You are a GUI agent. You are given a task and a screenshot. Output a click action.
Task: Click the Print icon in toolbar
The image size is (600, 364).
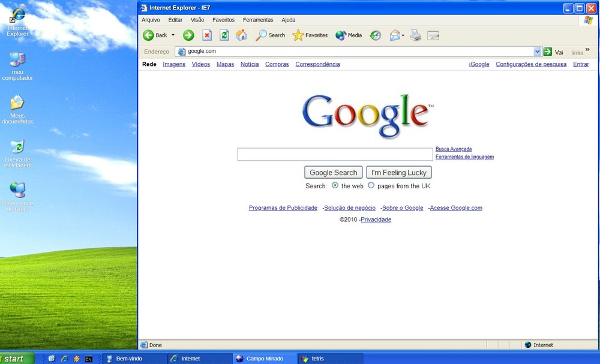pyautogui.click(x=416, y=35)
